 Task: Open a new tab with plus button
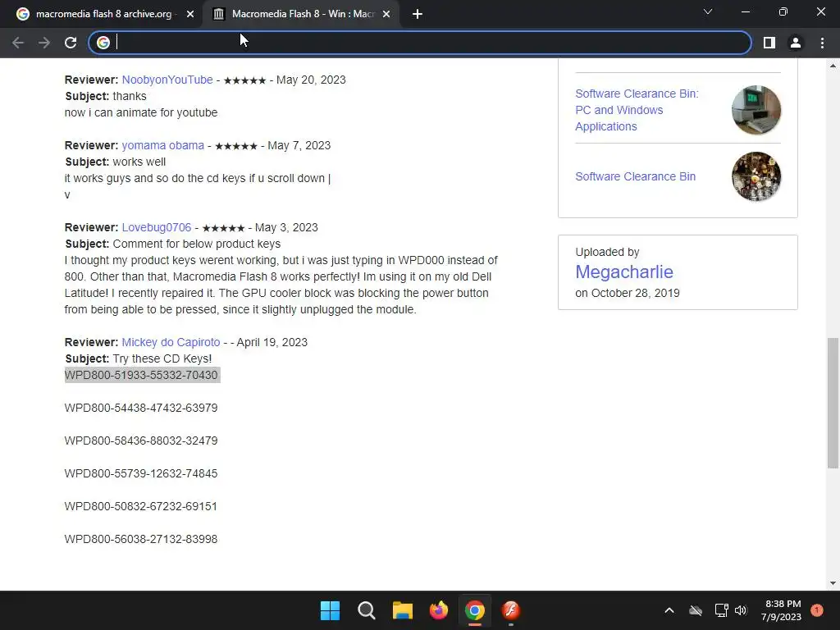pos(418,14)
